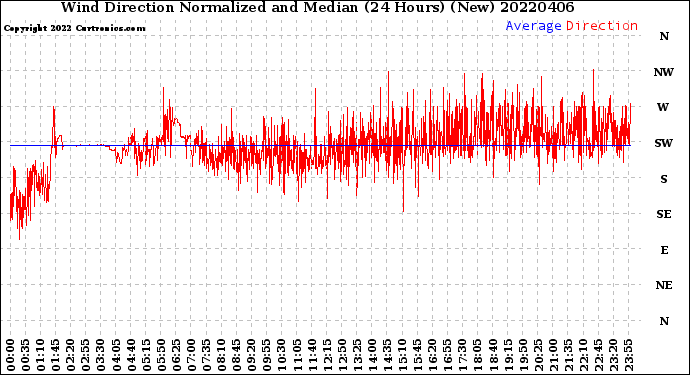
Task: Click the 05:50 time label
Action: tap(161, 355)
